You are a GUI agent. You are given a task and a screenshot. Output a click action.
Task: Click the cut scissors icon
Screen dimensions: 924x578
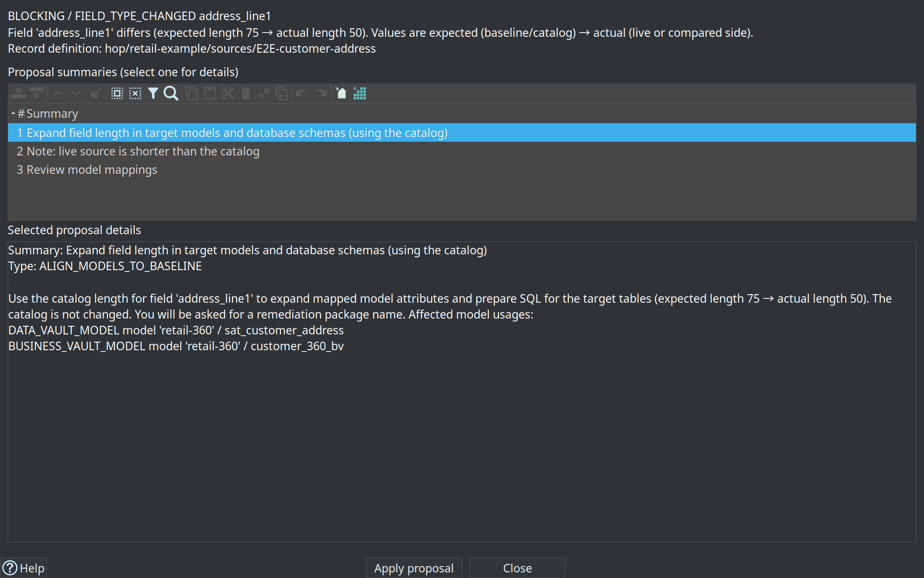coord(228,93)
